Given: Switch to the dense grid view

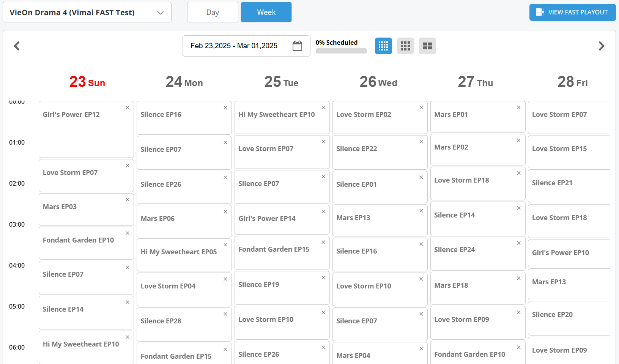Looking at the screenshot, I should (x=383, y=46).
